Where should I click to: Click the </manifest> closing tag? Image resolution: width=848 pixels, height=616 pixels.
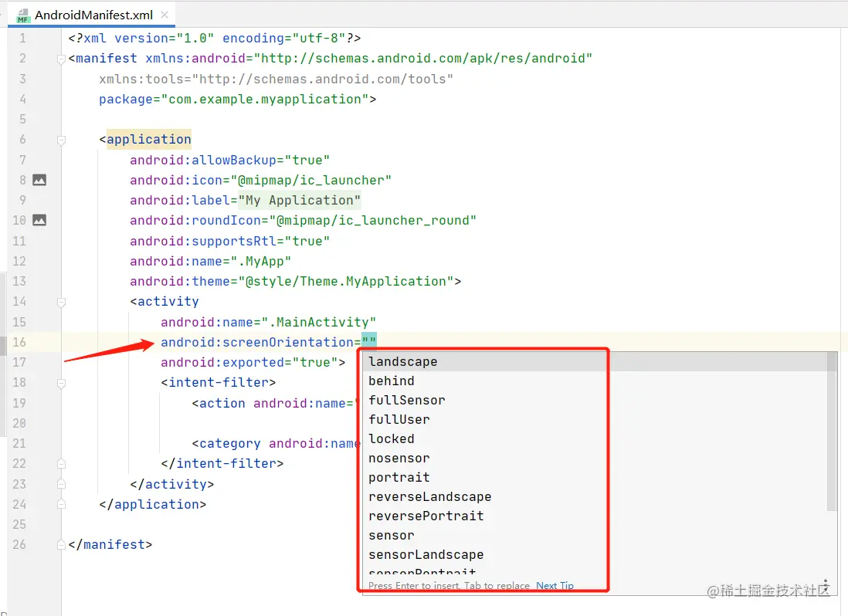click(x=110, y=545)
